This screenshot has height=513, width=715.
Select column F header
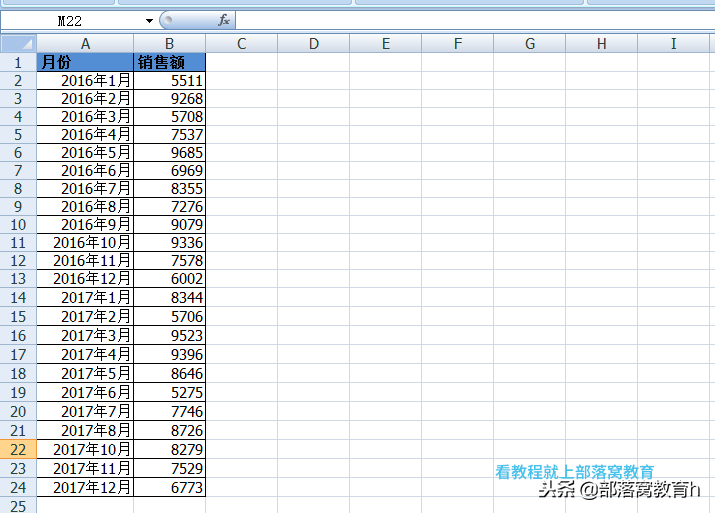pos(458,44)
